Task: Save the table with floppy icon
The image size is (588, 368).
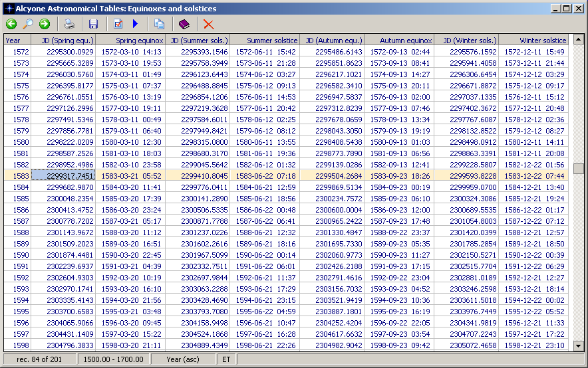Action: [93, 24]
